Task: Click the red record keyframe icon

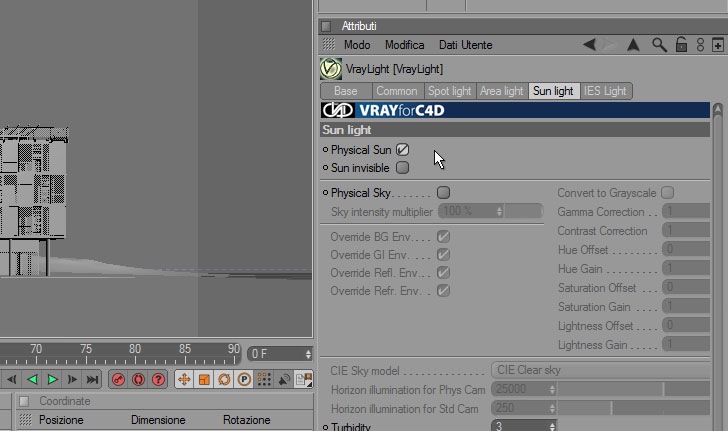Action: [118, 379]
